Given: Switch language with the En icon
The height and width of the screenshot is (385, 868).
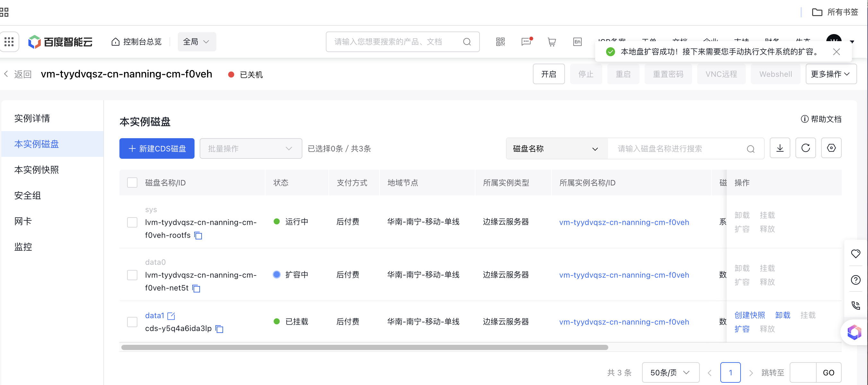Looking at the screenshot, I should click(x=577, y=42).
